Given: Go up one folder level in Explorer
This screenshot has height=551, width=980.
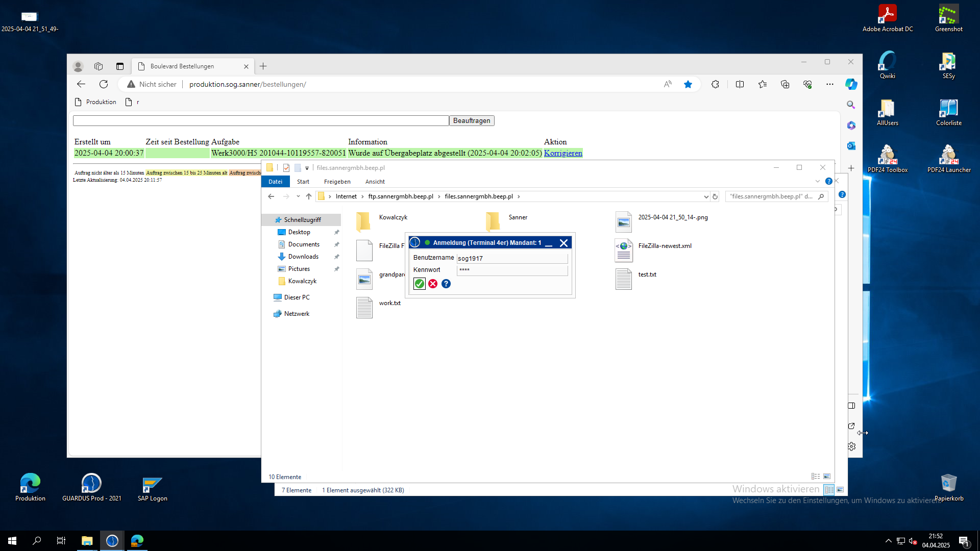Looking at the screenshot, I should (309, 196).
